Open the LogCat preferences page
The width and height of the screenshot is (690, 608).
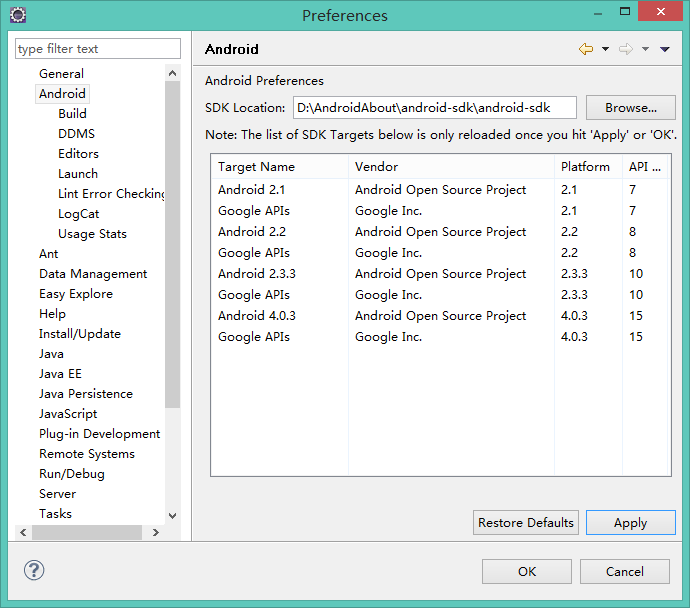point(78,214)
